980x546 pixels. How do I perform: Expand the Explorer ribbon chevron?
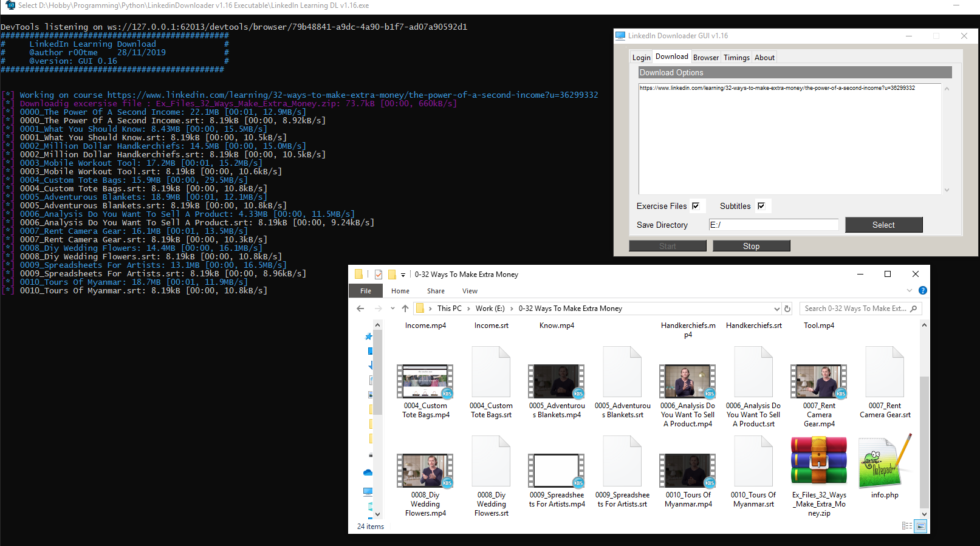910,291
